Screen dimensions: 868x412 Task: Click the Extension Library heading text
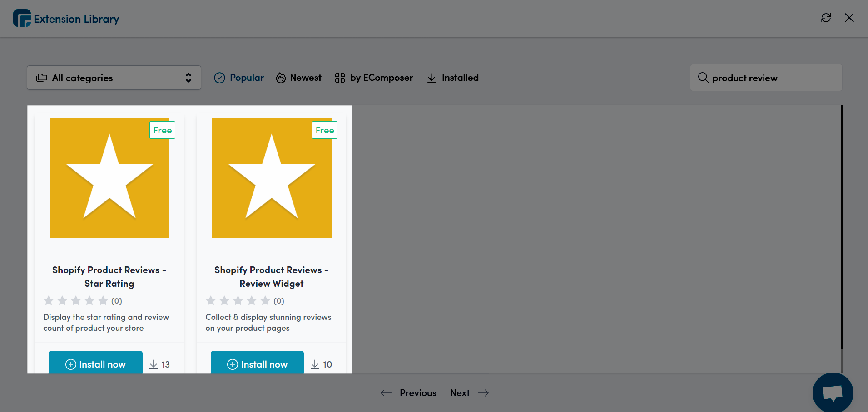pyautogui.click(x=76, y=19)
